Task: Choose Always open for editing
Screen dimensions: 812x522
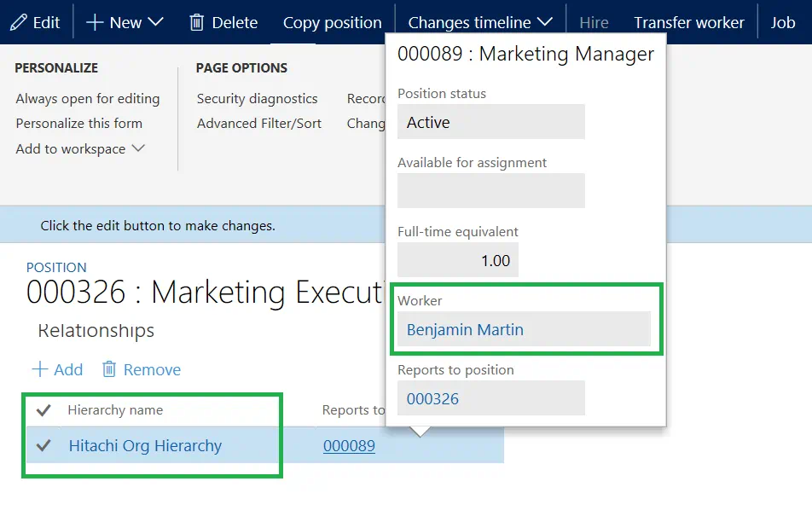Action: tap(88, 98)
